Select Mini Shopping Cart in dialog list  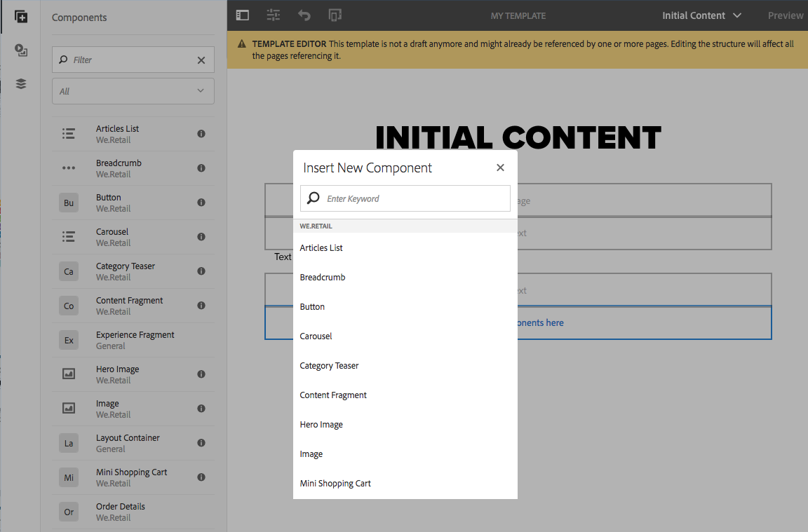[335, 484]
